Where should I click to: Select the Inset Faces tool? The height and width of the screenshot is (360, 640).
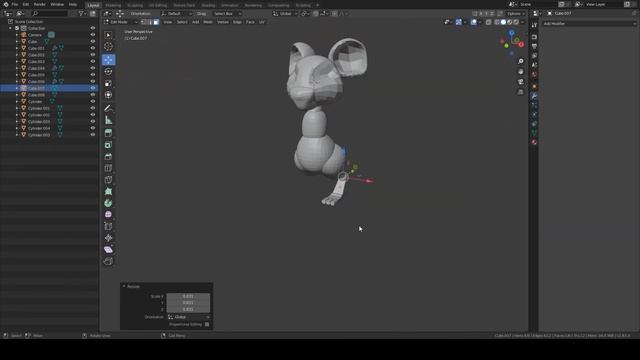(x=108, y=145)
